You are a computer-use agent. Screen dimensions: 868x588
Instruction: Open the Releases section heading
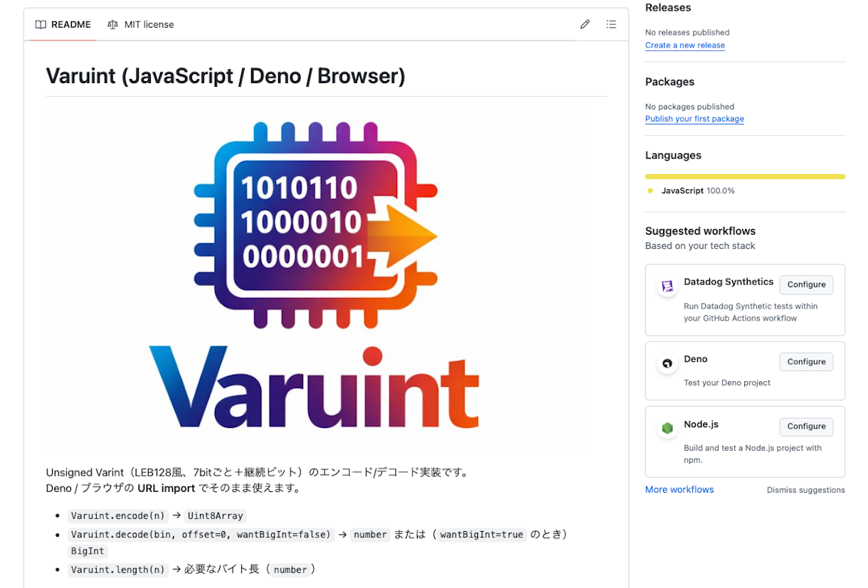click(x=667, y=8)
